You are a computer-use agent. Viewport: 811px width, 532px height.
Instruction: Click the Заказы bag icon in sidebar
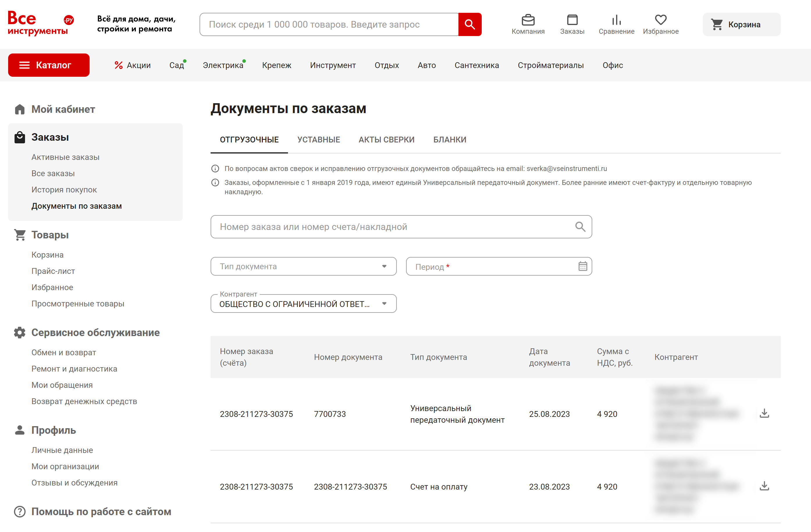click(20, 137)
